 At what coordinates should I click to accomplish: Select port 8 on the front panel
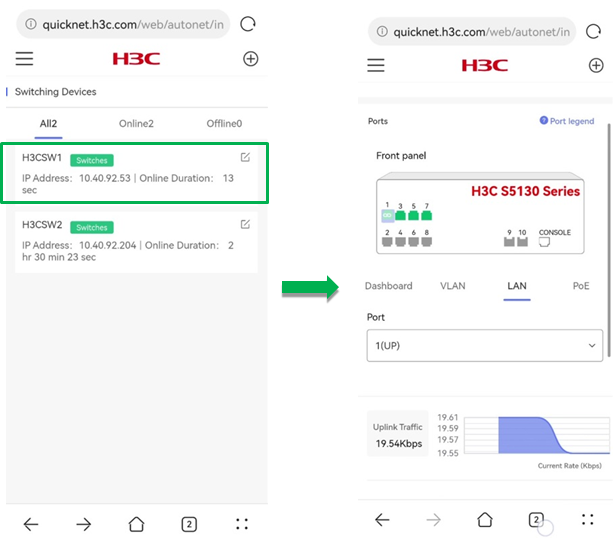click(x=427, y=242)
